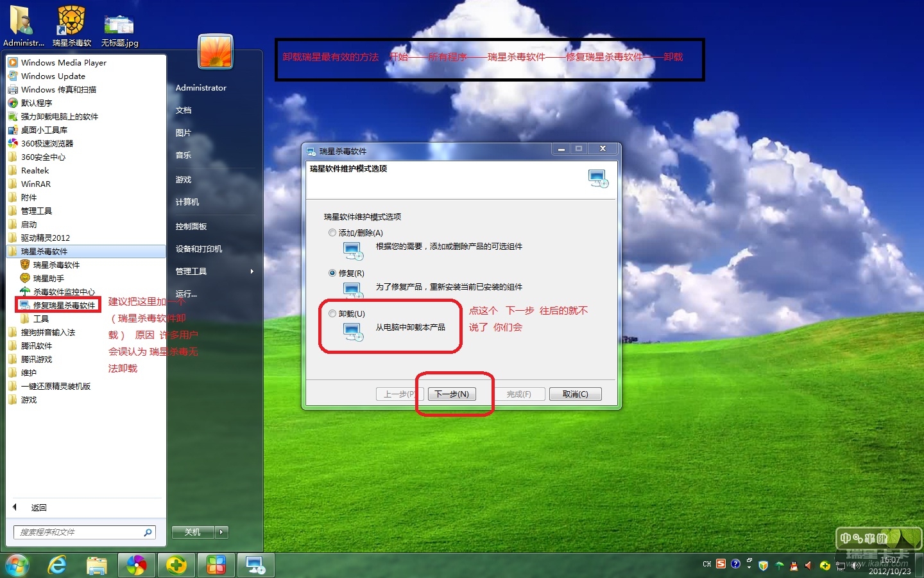The width and height of the screenshot is (924, 578).
Task: Click the 下一步(N) button
Action: pos(452,394)
